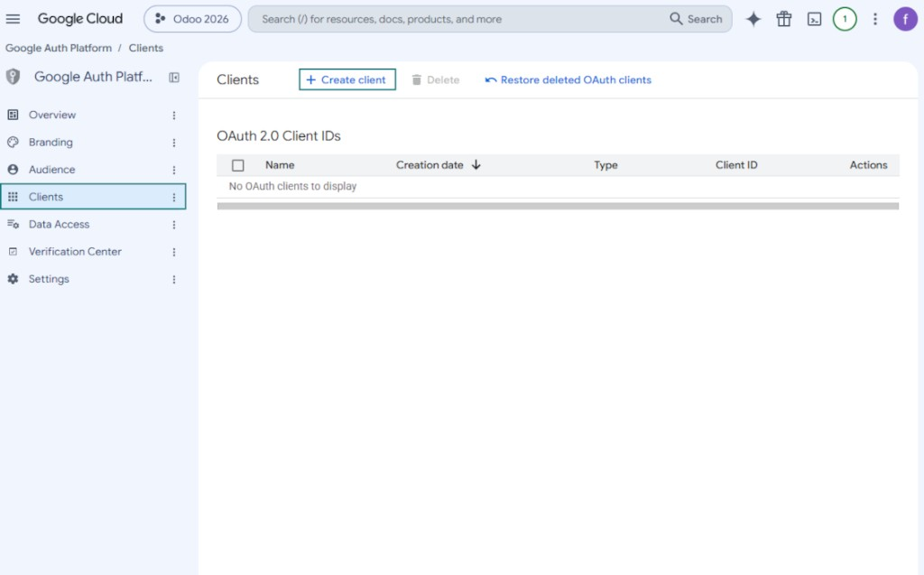Click the Actions column header
Image resolution: width=924 pixels, height=575 pixels.
pos(868,165)
